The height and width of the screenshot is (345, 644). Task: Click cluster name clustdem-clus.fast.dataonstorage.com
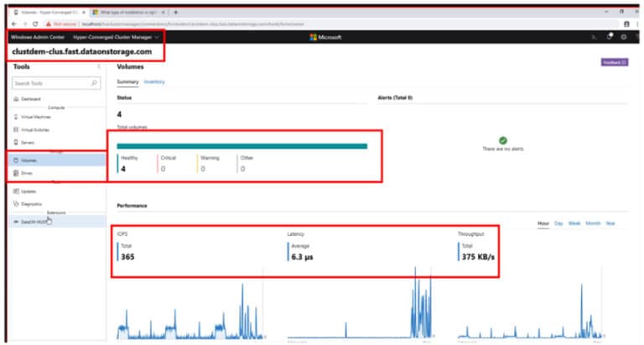(x=81, y=52)
